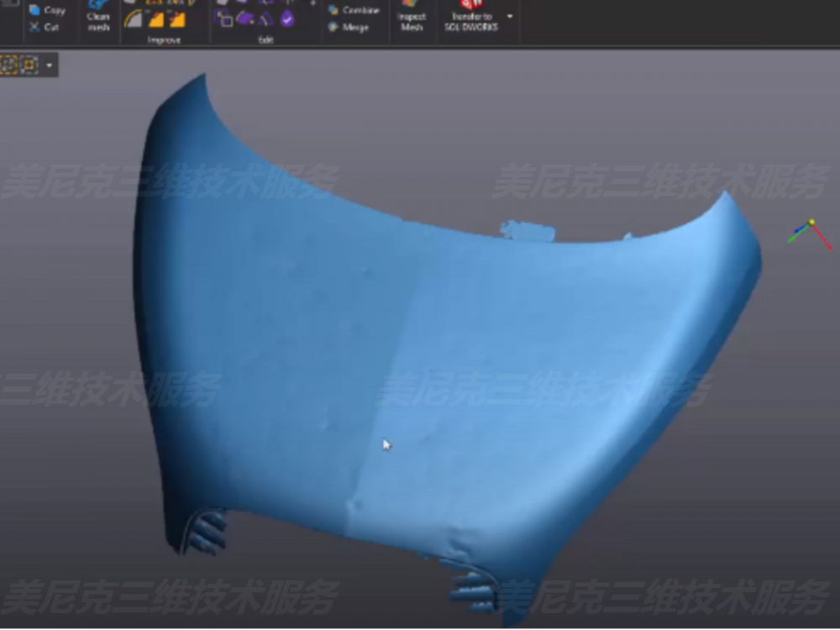Click the Copy command
Viewport: 840px width, 630px height.
[x=47, y=10]
